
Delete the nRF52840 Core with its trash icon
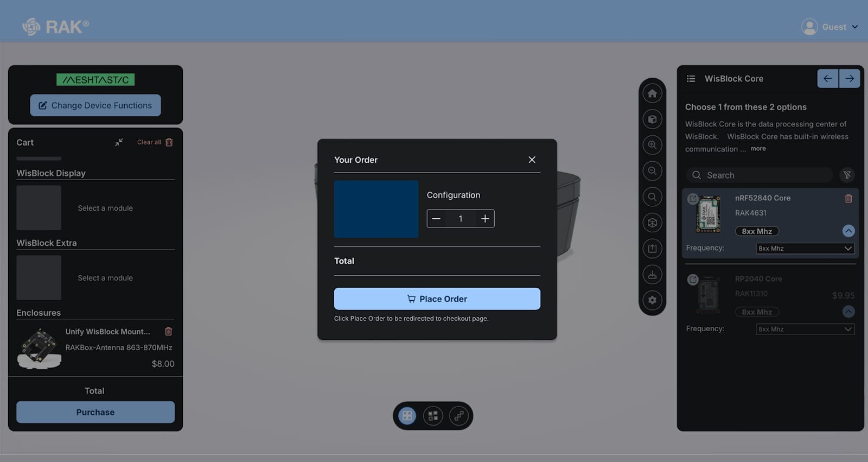tap(848, 199)
